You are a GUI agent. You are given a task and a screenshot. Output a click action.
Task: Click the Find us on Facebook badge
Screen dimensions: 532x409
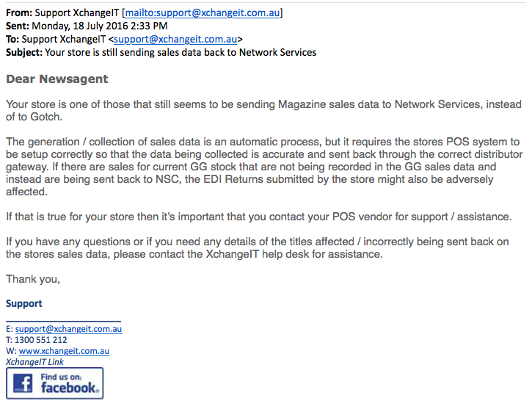pos(54,383)
